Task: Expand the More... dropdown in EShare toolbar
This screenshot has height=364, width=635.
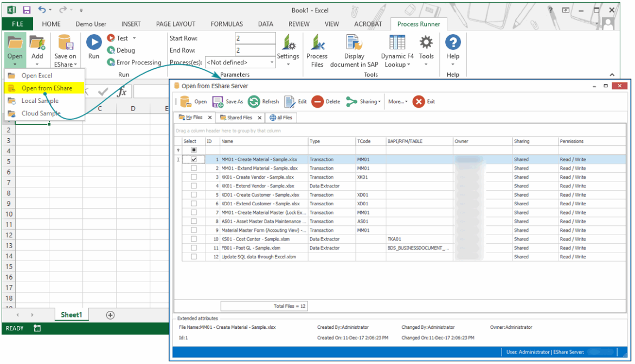Action: 397,101
